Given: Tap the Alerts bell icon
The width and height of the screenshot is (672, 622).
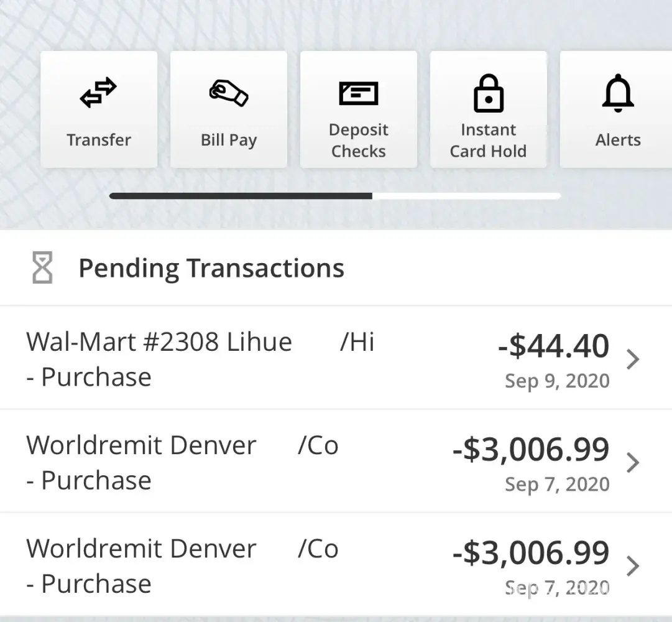Looking at the screenshot, I should [618, 94].
